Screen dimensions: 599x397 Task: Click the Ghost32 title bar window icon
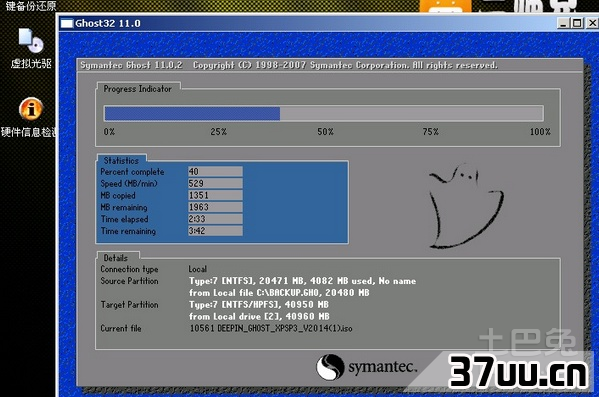click(x=67, y=23)
